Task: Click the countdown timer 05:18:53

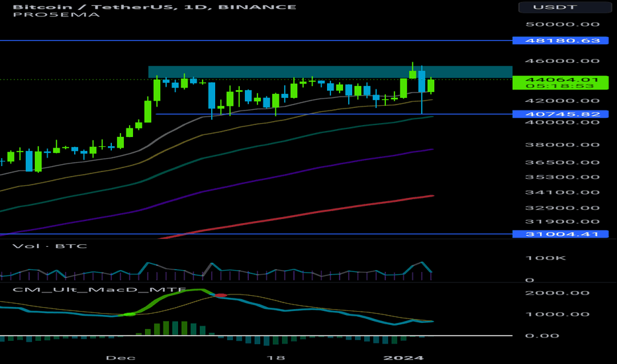Action: tap(560, 86)
